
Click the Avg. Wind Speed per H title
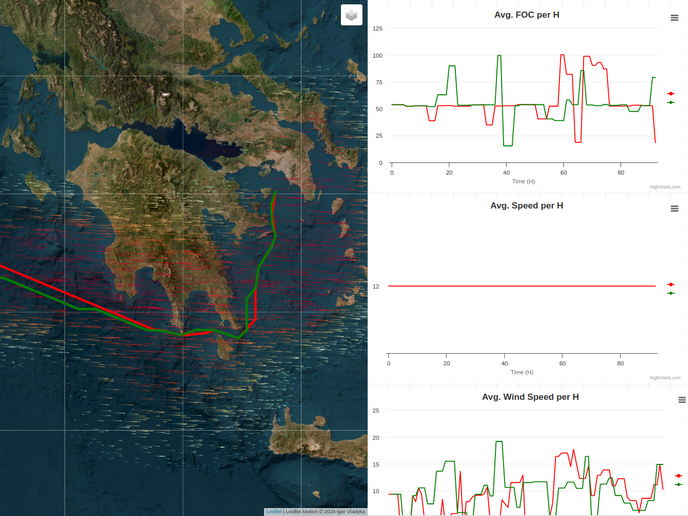tap(530, 397)
